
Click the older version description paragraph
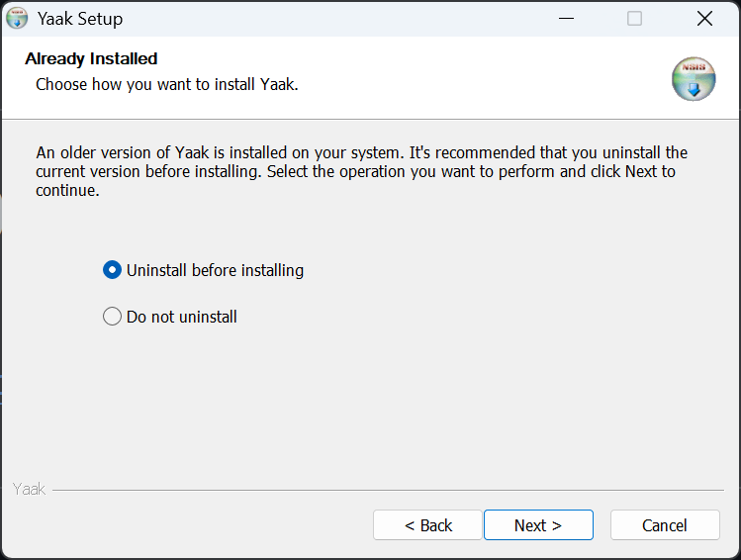coord(361,171)
